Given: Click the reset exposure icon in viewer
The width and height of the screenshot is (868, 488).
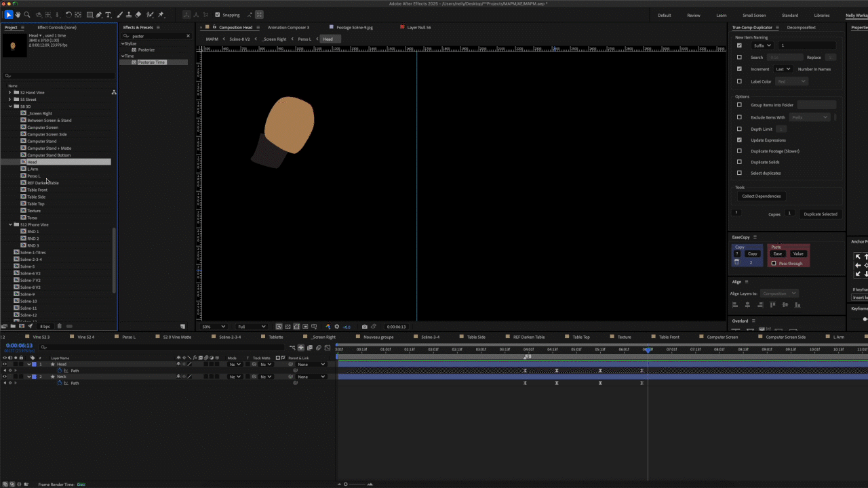Looking at the screenshot, I should (x=337, y=327).
